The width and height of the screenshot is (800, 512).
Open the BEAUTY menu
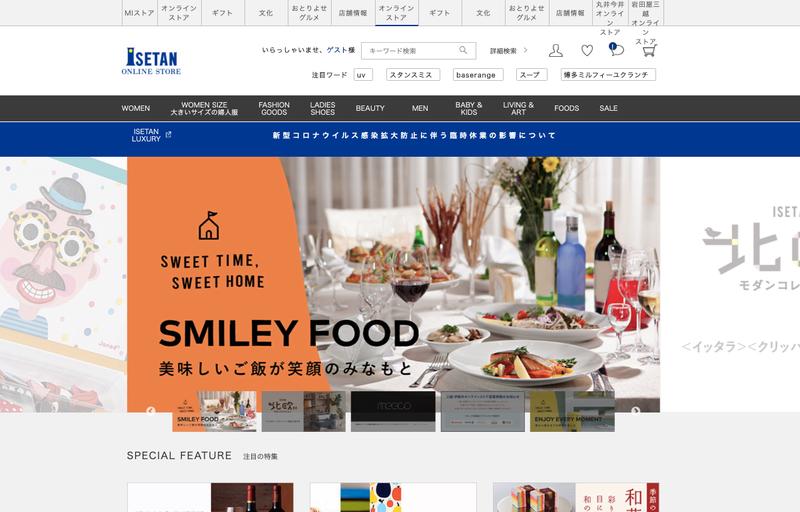click(x=370, y=108)
